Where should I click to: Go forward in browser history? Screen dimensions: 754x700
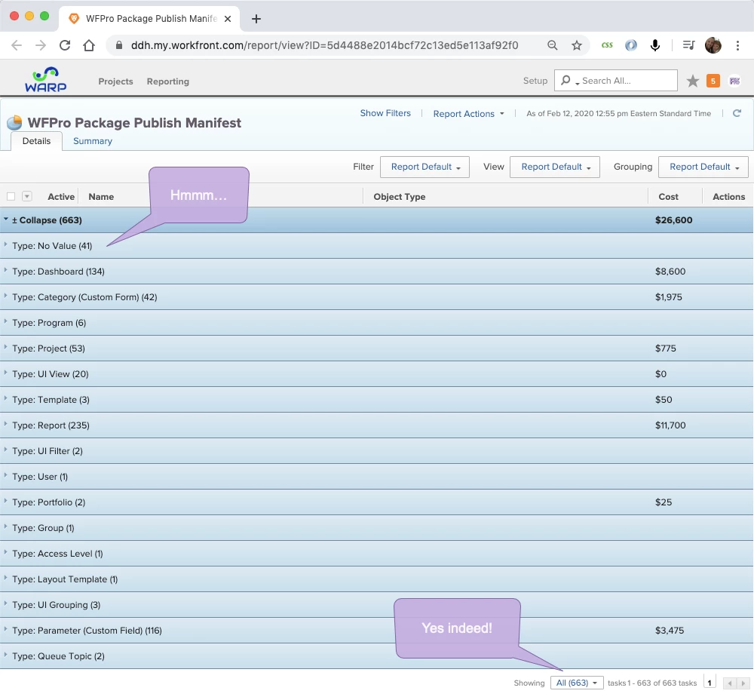pyautogui.click(x=41, y=45)
